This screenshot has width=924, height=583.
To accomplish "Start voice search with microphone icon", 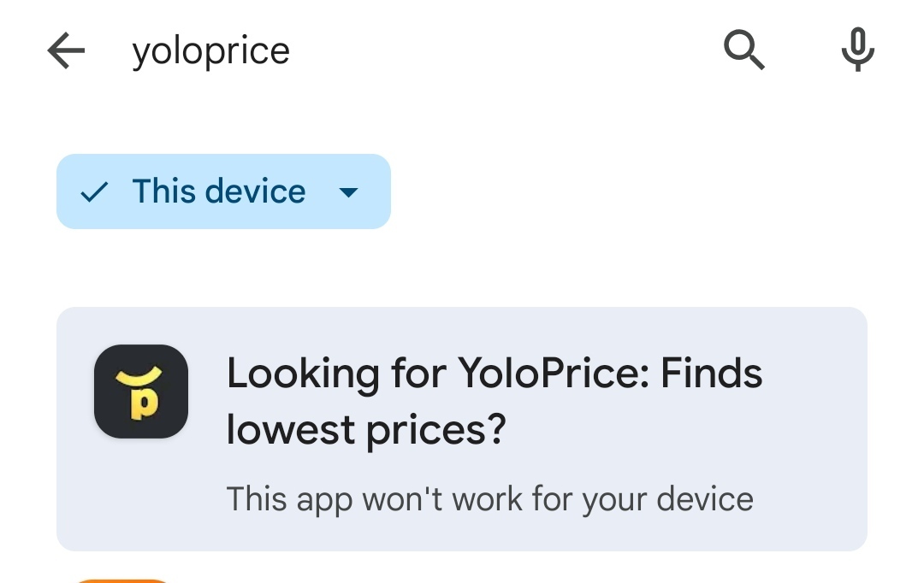I will pyautogui.click(x=856, y=51).
